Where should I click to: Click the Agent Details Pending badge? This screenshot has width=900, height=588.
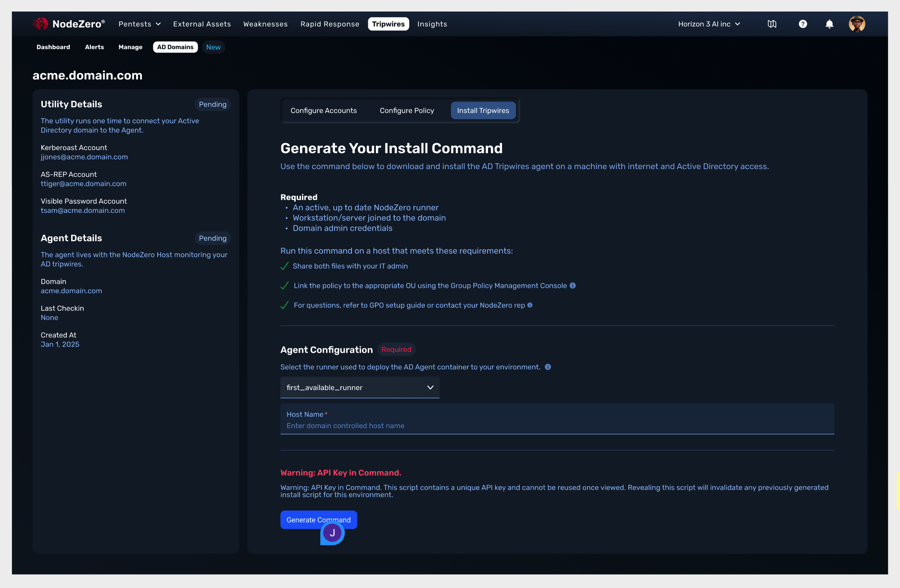[212, 238]
